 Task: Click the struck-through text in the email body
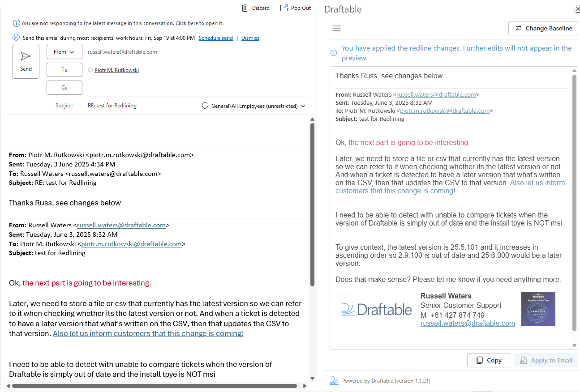click(87, 283)
